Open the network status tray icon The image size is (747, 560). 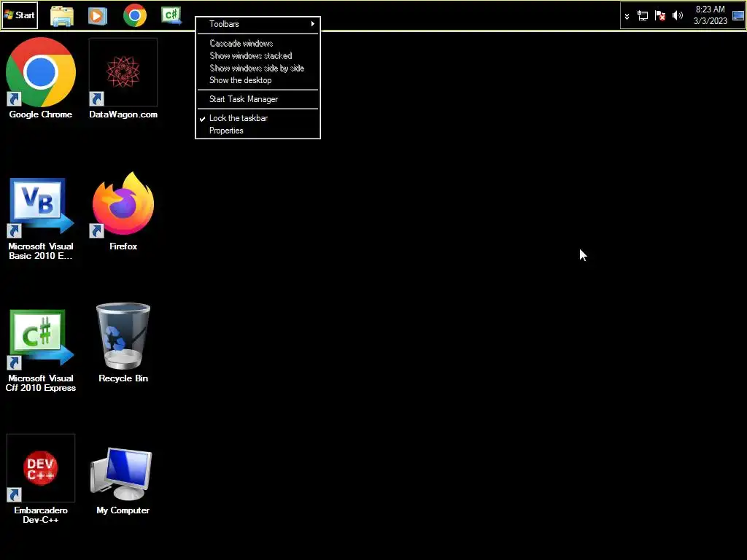pos(643,16)
